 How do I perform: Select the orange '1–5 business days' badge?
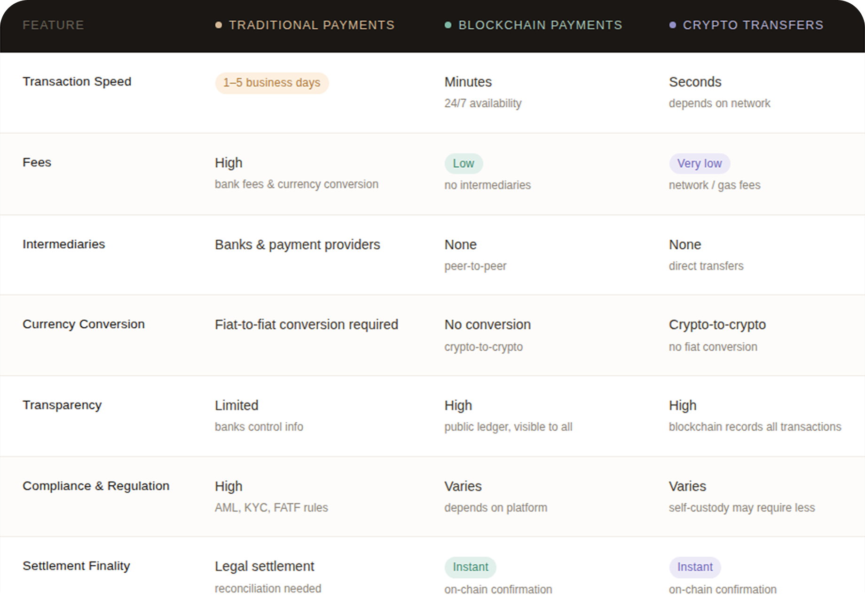click(272, 83)
